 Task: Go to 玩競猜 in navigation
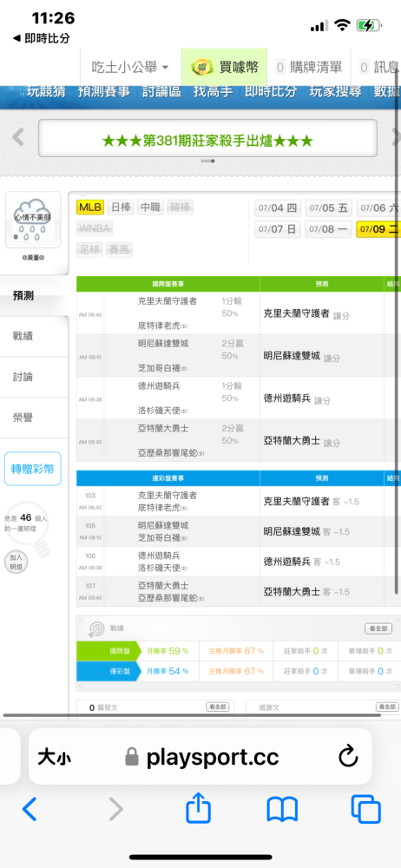tap(46, 91)
